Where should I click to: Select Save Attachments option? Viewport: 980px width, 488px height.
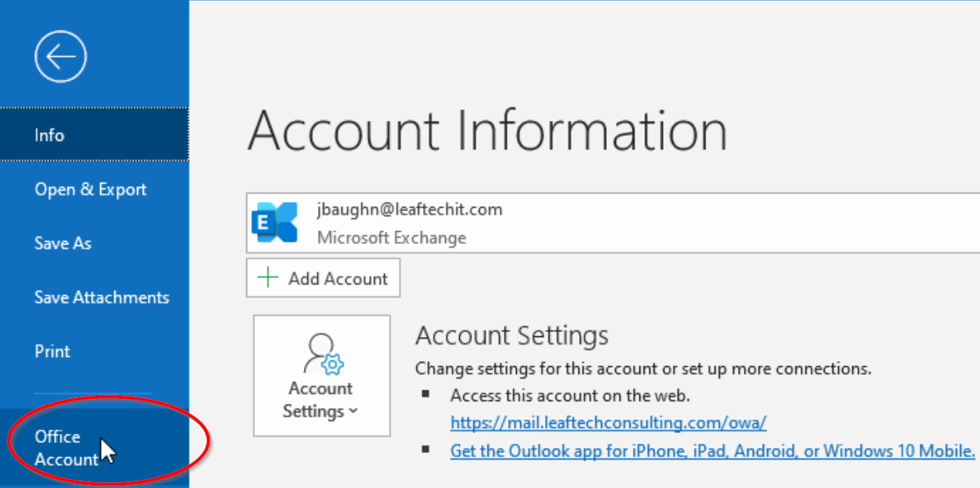(x=94, y=297)
